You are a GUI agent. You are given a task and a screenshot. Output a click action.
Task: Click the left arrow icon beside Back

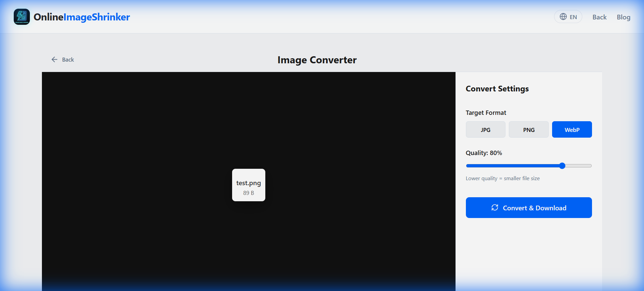coord(54,60)
